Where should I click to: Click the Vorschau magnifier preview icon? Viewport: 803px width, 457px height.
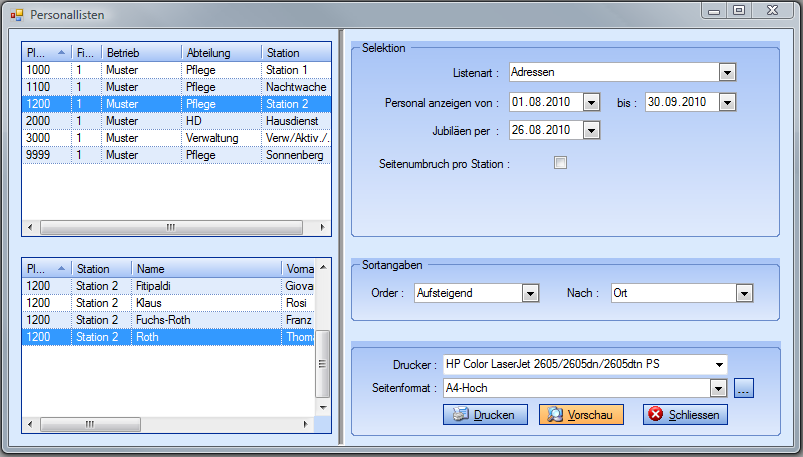tap(554, 415)
